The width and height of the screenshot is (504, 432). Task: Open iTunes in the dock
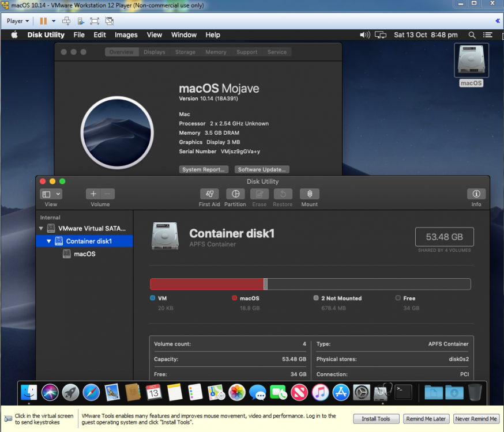point(320,392)
